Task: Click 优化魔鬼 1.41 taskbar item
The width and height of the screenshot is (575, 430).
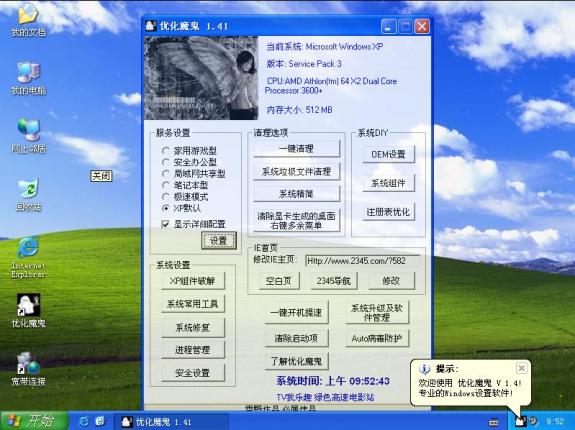Action: point(171,422)
